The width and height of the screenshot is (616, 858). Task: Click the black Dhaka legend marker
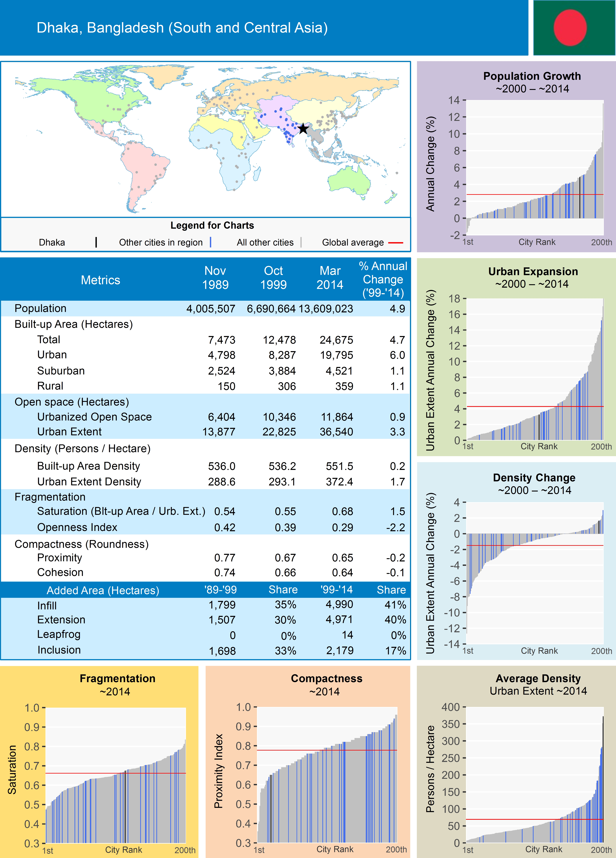[96, 242]
